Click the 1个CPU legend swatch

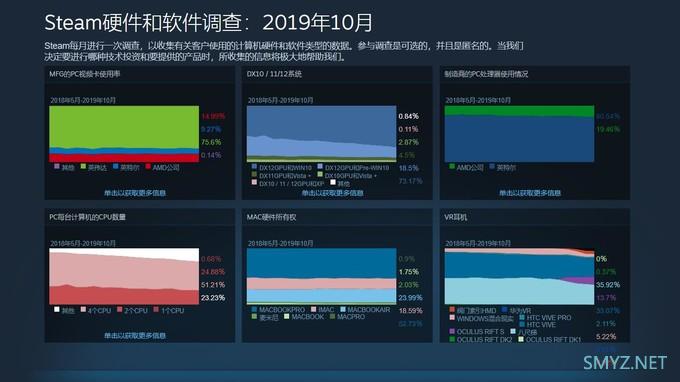(156, 309)
